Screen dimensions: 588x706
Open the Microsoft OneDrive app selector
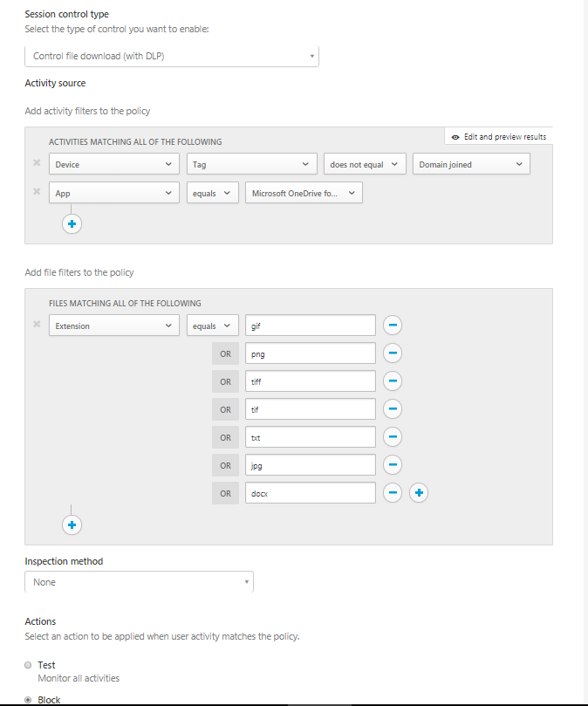[x=305, y=193]
